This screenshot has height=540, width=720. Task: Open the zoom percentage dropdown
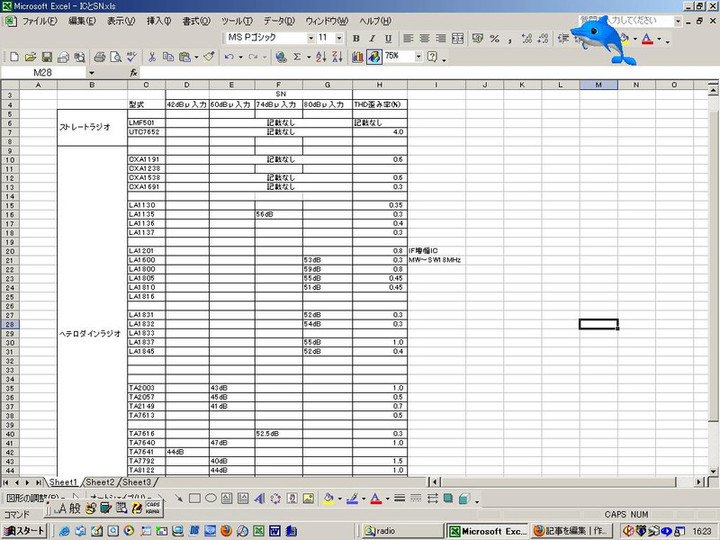(x=418, y=57)
